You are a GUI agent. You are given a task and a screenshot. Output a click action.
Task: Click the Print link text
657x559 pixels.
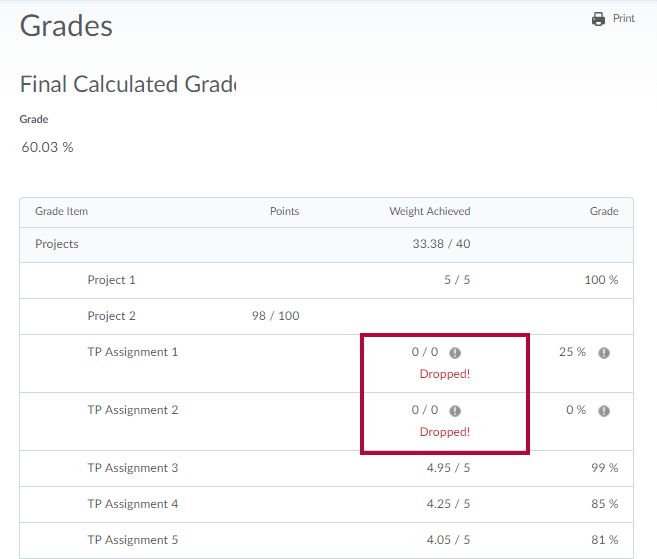click(623, 18)
